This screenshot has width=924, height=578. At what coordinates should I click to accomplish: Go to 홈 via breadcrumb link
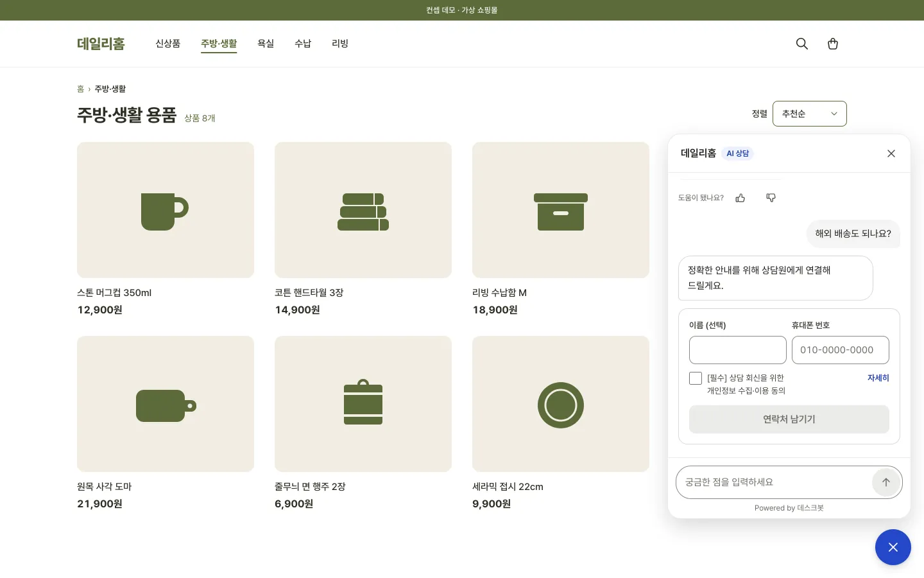[x=81, y=89]
